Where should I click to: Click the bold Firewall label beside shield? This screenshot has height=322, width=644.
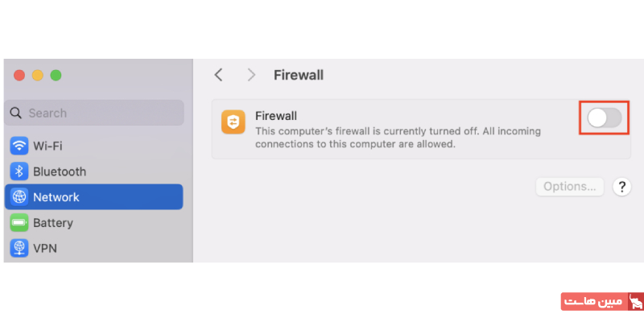(276, 116)
